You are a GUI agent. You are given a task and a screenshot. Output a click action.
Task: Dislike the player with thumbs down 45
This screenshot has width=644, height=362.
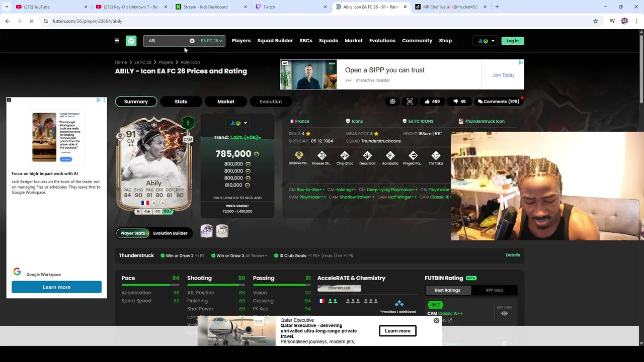pos(459,102)
